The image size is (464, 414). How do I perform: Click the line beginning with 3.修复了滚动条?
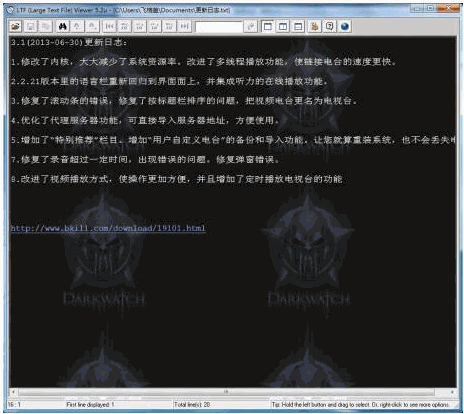point(184,101)
